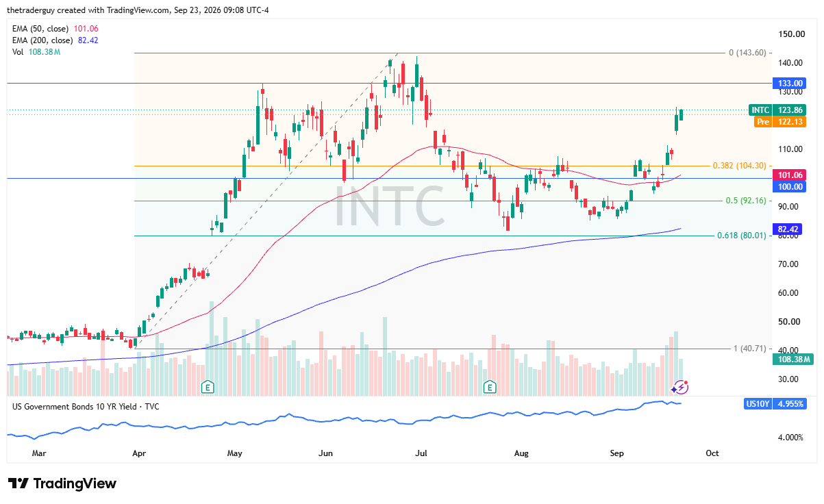Click the 110.00 price axis value
Image resolution: width=824 pixels, height=504 pixels.
click(x=791, y=149)
